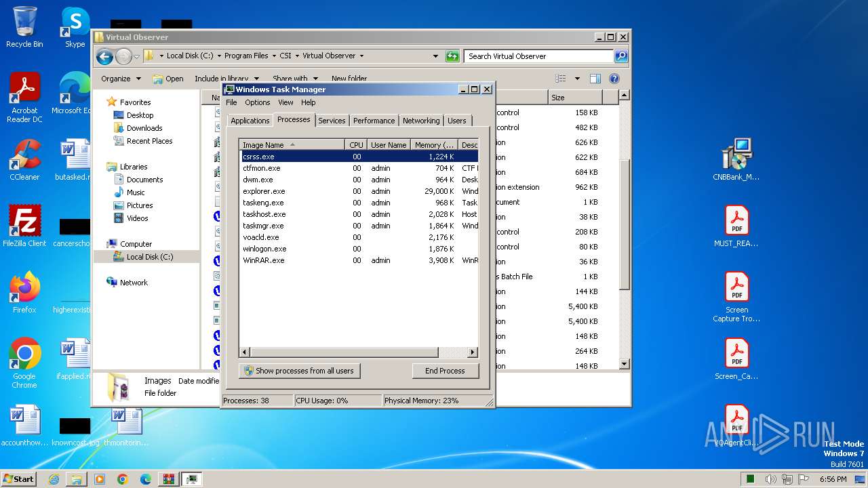The height and width of the screenshot is (488, 868).
Task: Toggle the Explorer preview pane icon
Action: tap(595, 79)
